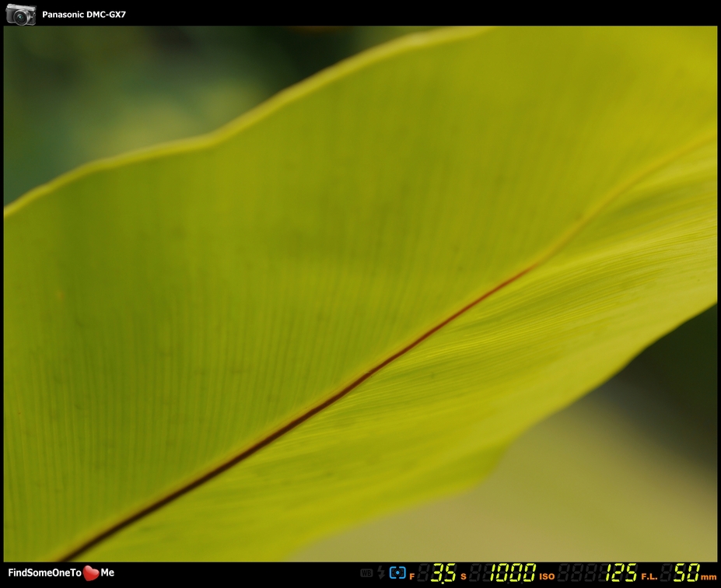This screenshot has height=588, width=721.
Task: Click the flash lightning bolt indicator icon
Action: pos(381,572)
